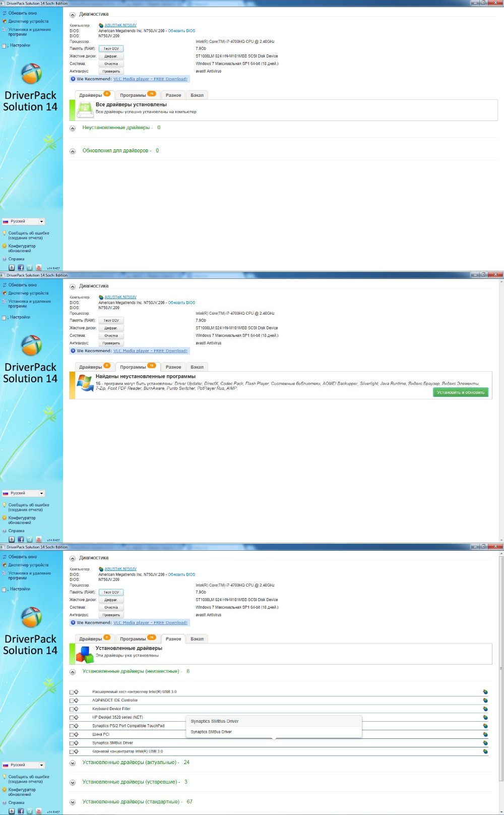
Task: Click the 'Дефраг.' button in the middle window
Action: point(111,328)
